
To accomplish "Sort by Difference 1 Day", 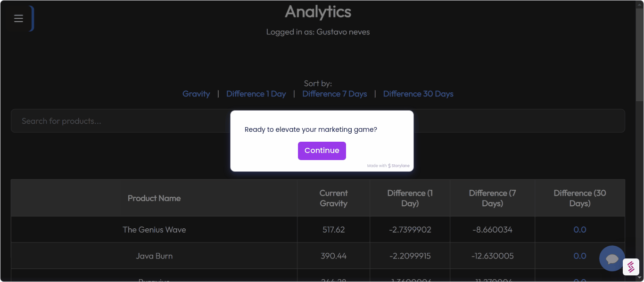I will pos(256,94).
